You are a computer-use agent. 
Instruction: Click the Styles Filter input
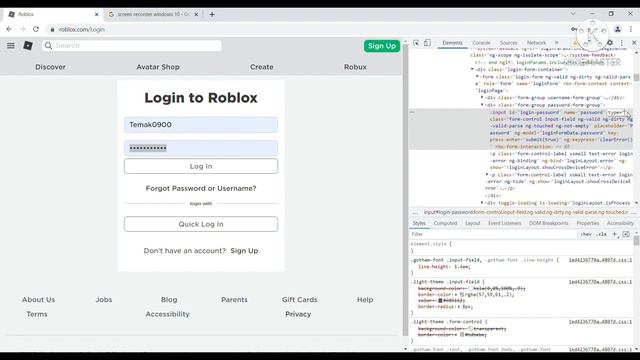(x=494, y=234)
